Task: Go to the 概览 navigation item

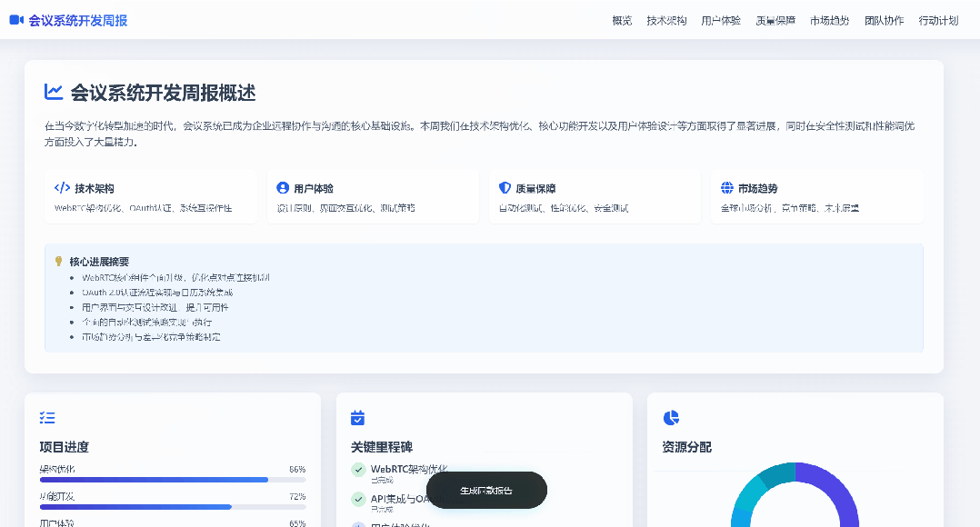Action: [622, 21]
